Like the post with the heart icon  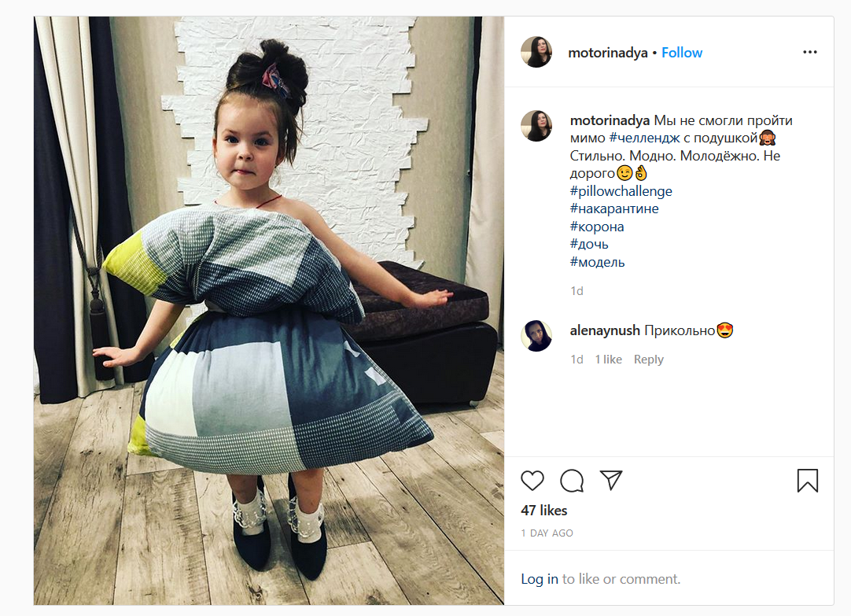click(x=532, y=481)
